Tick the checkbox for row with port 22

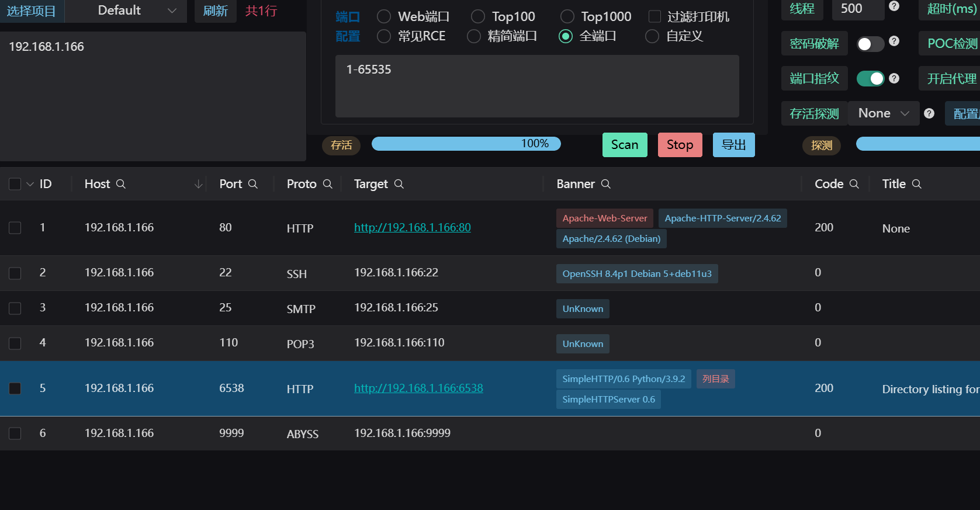pos(15,273)
